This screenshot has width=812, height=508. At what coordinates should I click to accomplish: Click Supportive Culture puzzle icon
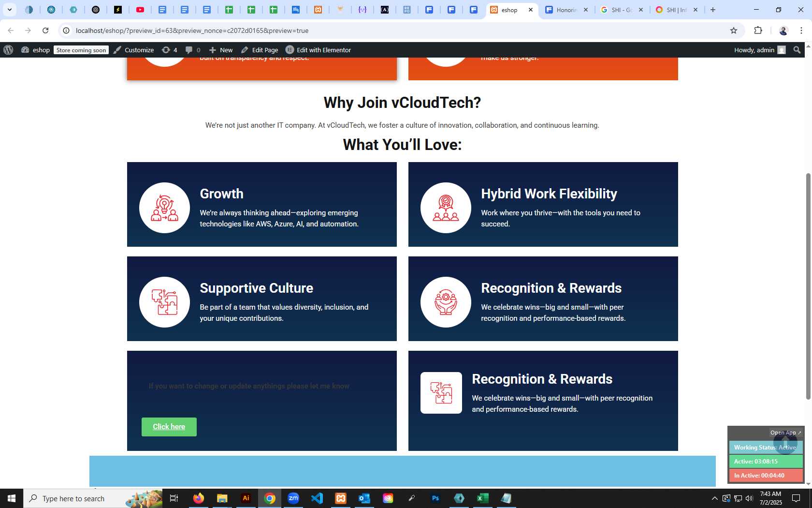point(164,302)
